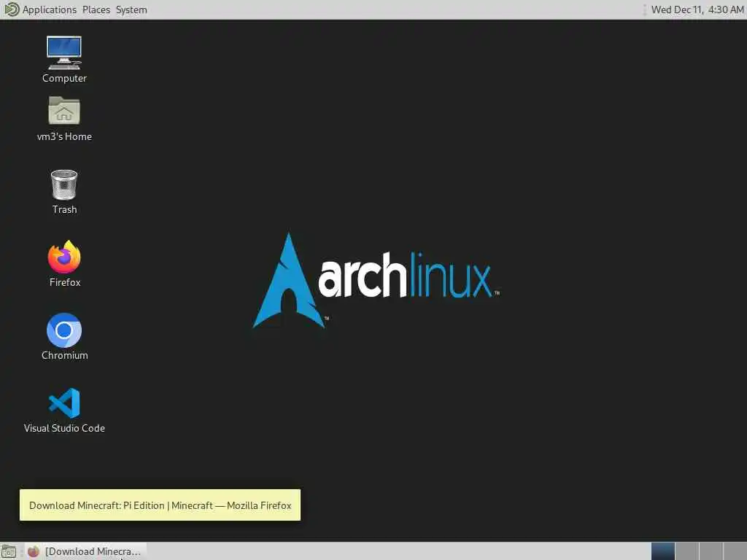The height and width of the screenshot is (560, 747).
Task: Select the active first workspace in switcher
Action: pyautogui.click(x=663, y=551)
